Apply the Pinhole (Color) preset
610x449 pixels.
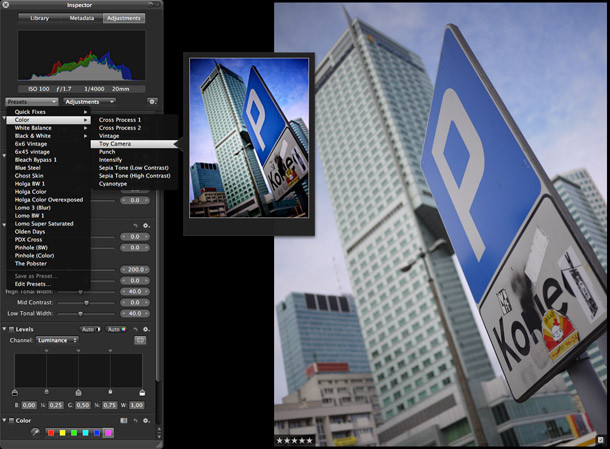(x=49, y=256)
